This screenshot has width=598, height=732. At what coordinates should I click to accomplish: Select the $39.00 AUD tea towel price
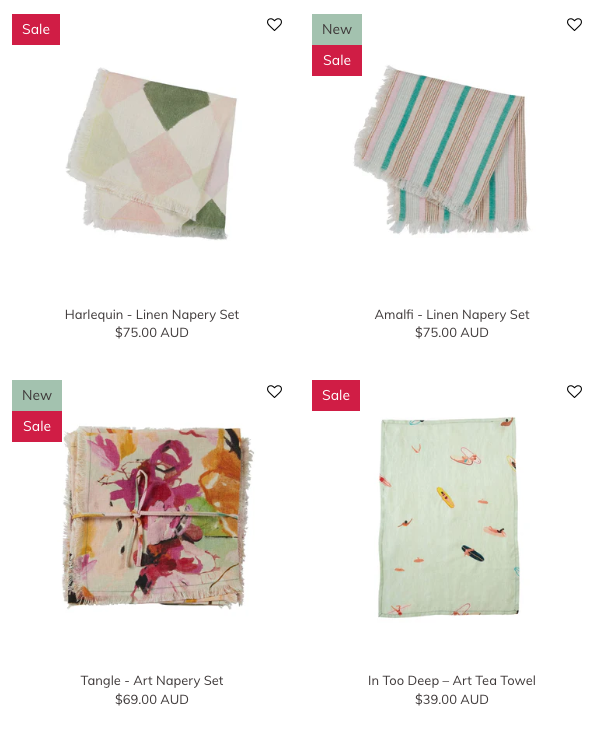click(452, 699)
